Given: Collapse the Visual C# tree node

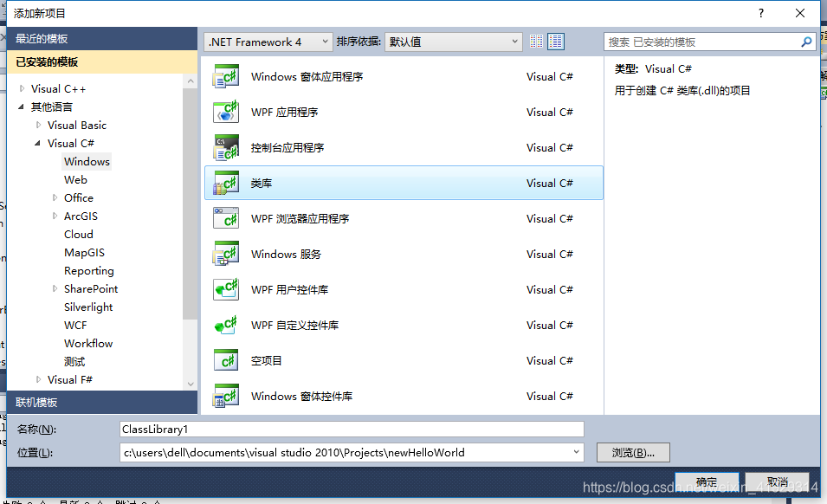Looking at the screenshot, I should (37, 143).
